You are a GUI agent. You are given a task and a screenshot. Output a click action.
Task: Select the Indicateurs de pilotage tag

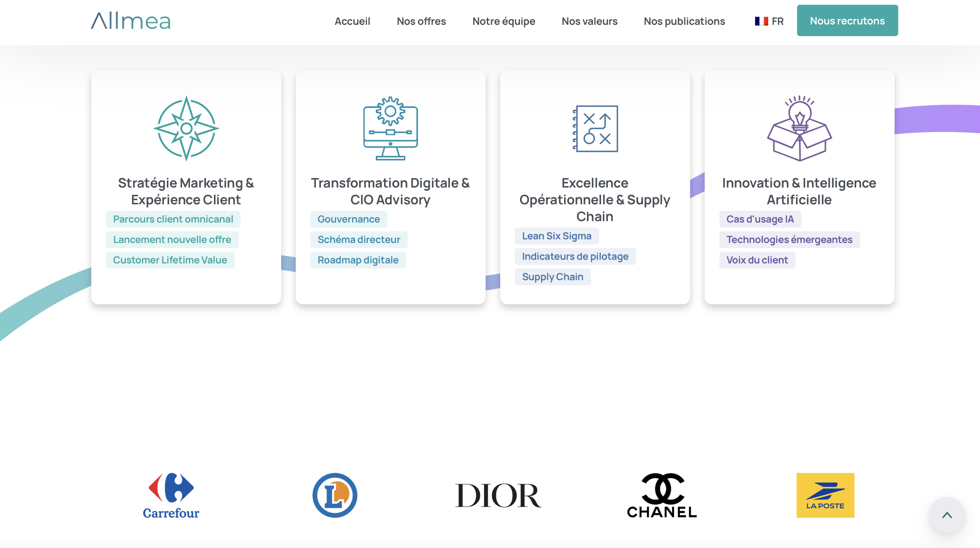pyautogui.click(x=575, y=256)
